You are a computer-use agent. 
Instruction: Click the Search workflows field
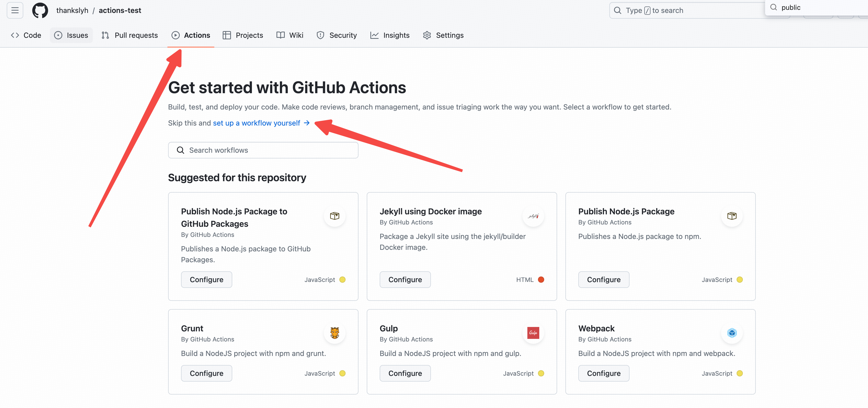(x=263, y=150)
